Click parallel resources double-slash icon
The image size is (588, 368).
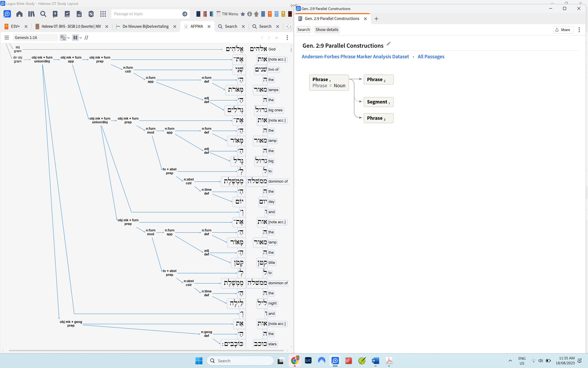86,37
